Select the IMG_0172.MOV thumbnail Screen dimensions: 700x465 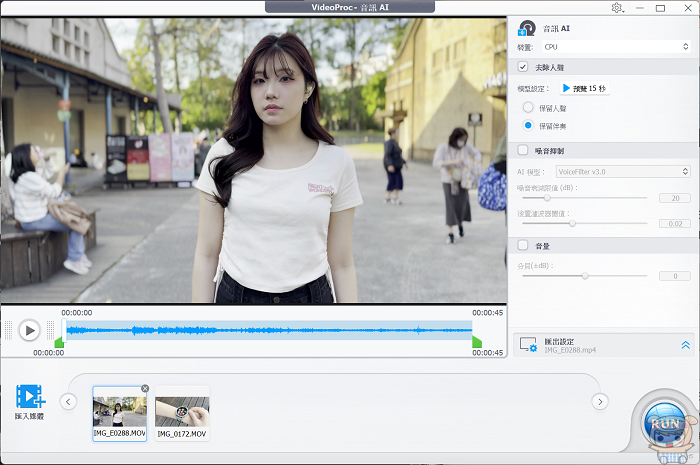[x=182, y=412]
